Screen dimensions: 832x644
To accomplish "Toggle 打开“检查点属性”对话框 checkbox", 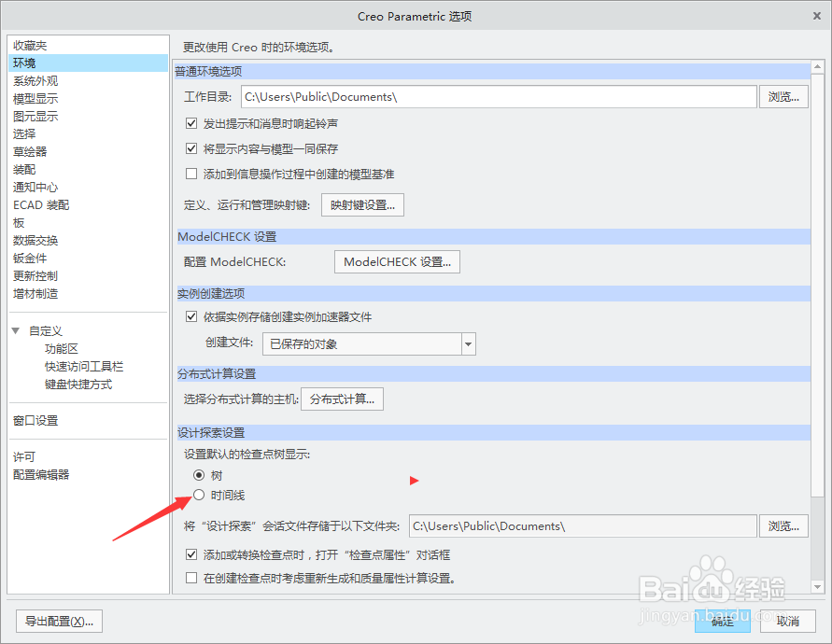I will tap(191, 555).
